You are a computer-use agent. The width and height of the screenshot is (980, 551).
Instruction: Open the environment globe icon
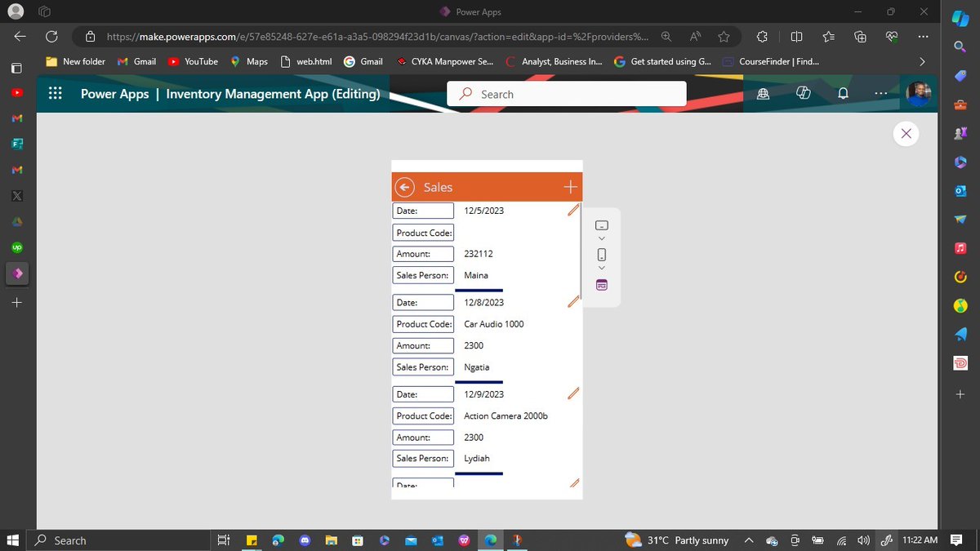point(764,94)
